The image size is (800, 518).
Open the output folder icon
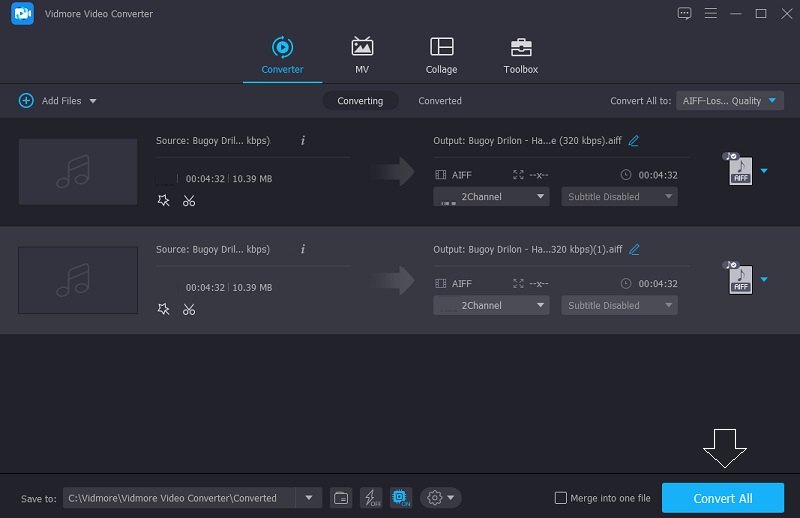(x=341, y=498)
